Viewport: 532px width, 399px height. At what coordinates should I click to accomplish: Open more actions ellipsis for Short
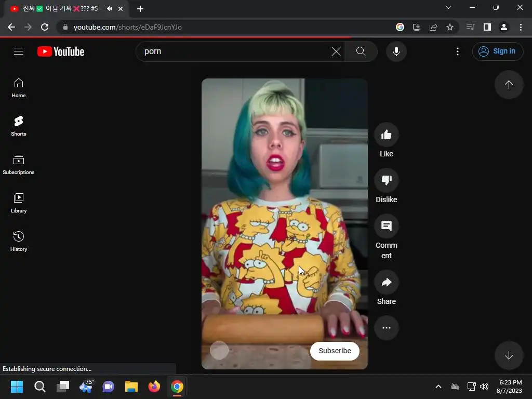click(x=386, y=328)
